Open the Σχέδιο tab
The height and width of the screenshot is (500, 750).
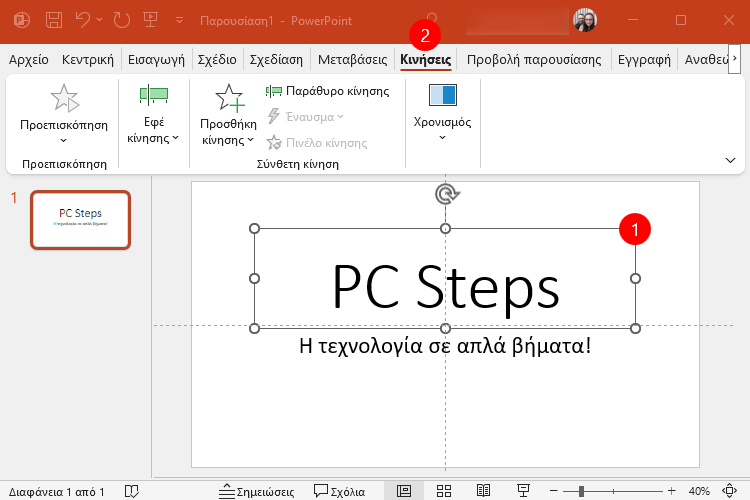pyautogui.click(x=217, y=60)
